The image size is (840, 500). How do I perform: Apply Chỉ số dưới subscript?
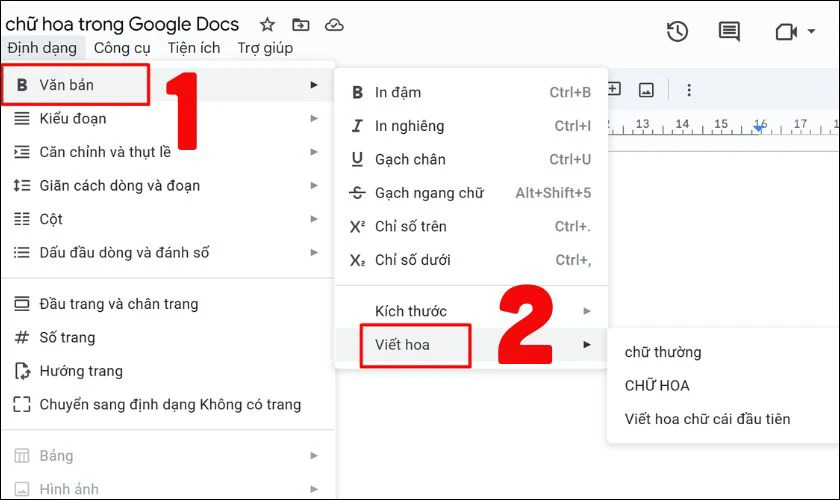pos(471,260)
